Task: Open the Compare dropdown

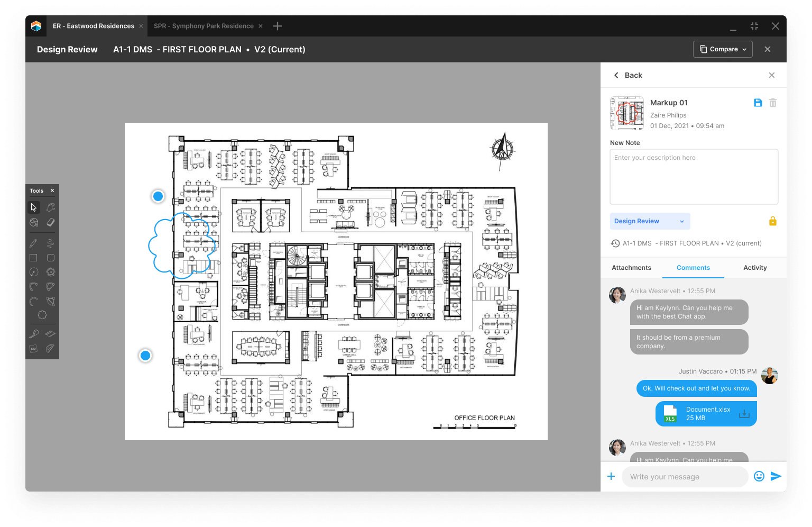Action: click(x=723, y=49)
